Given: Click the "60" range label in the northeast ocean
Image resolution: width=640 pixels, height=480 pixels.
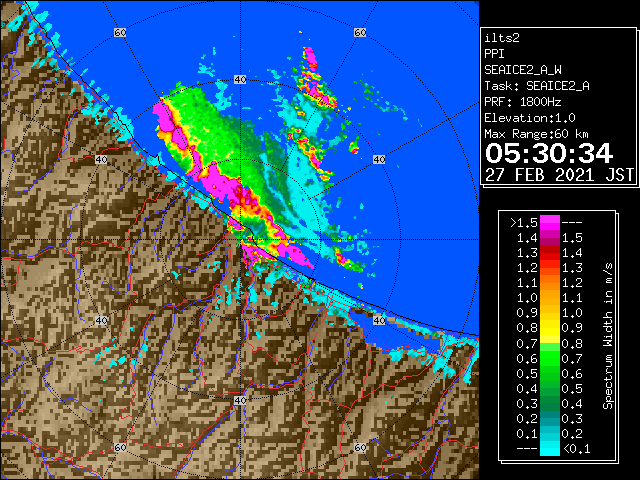Looking at the screenshot, I should click(360, 32).
